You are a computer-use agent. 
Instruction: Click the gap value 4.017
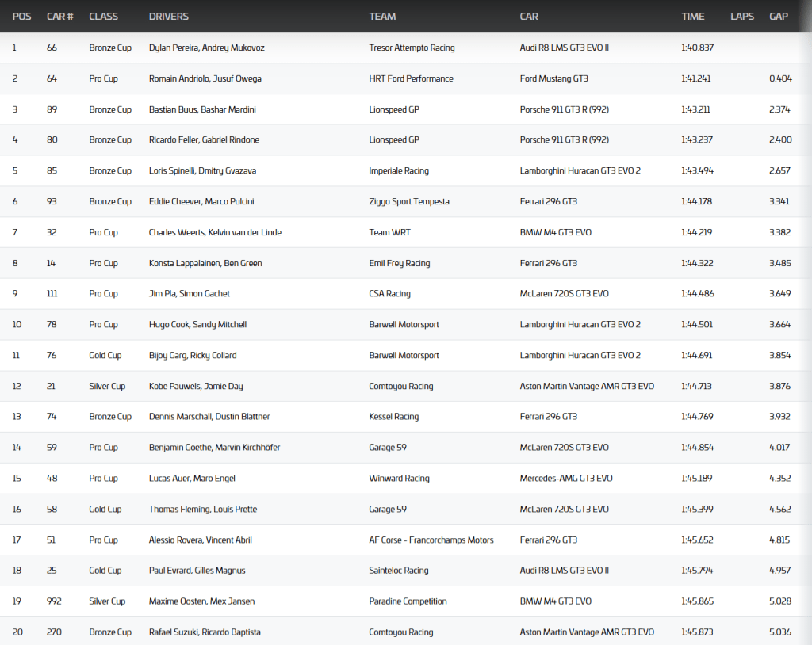click(779, 447)
